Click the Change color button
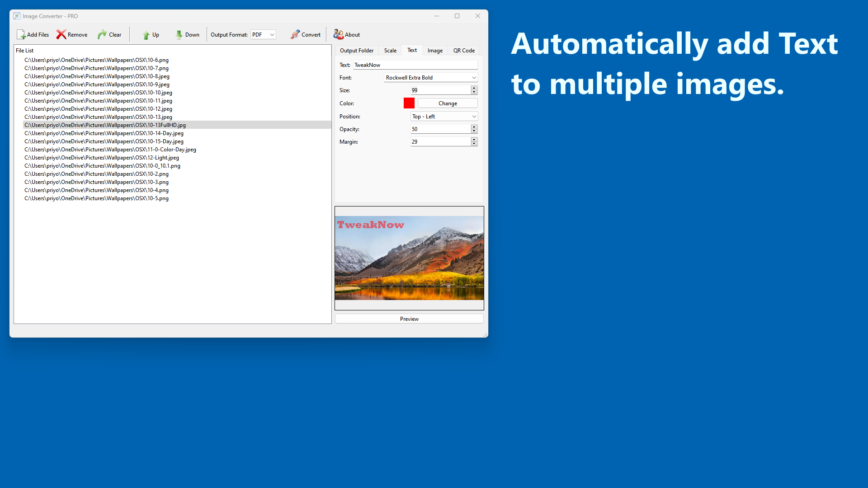 click(x=448, y=103)
